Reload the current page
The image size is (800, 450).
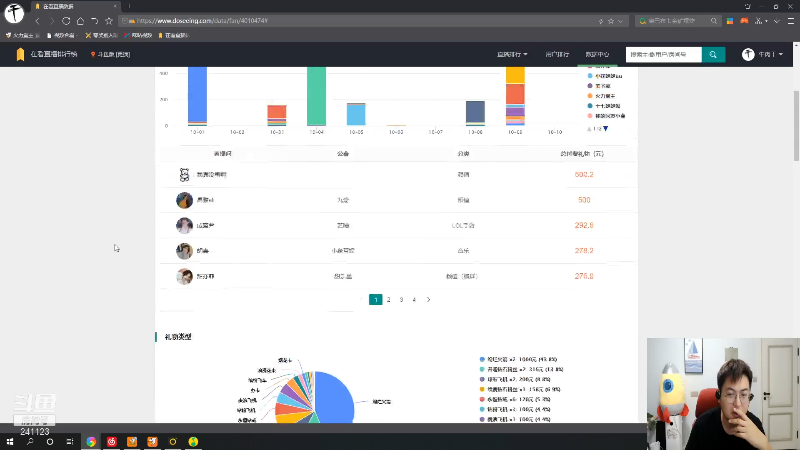(x=66, y=21)
